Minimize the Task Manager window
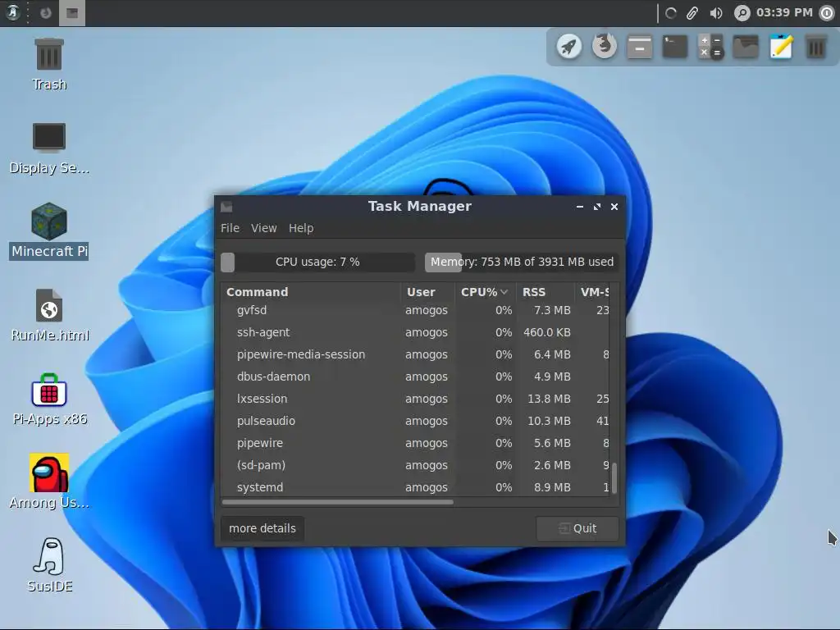The image size is (840, 630). pos(580,207)
